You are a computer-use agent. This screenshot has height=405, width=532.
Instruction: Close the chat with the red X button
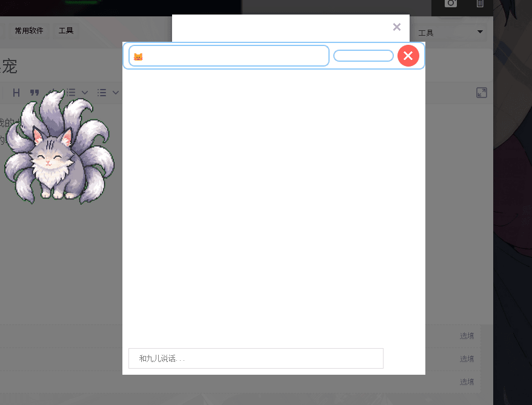click(x=408, y=56)
